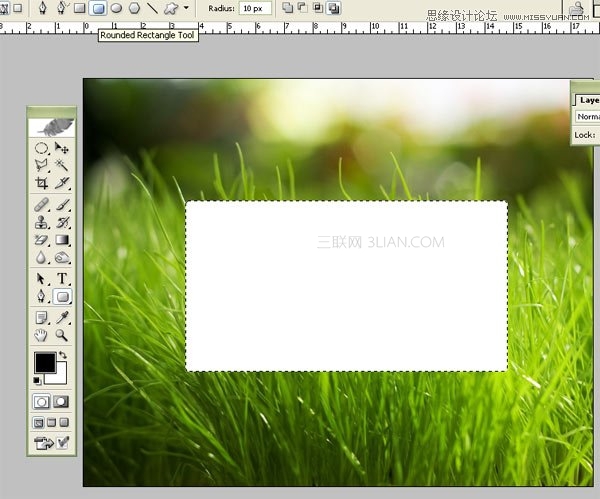600x499 pixels.
Task: Swap foreground and background colors
Action: pyautogui.click(x=63, y=355)
